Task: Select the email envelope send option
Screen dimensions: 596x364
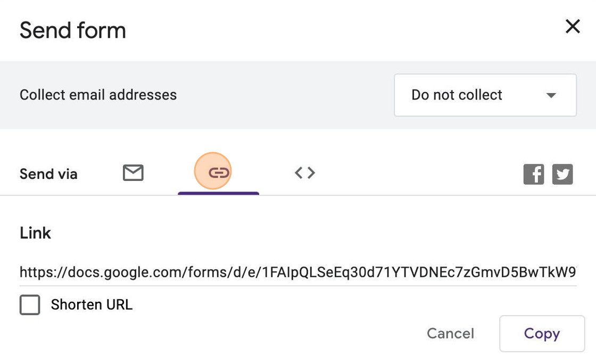Action: pos(133,173)
